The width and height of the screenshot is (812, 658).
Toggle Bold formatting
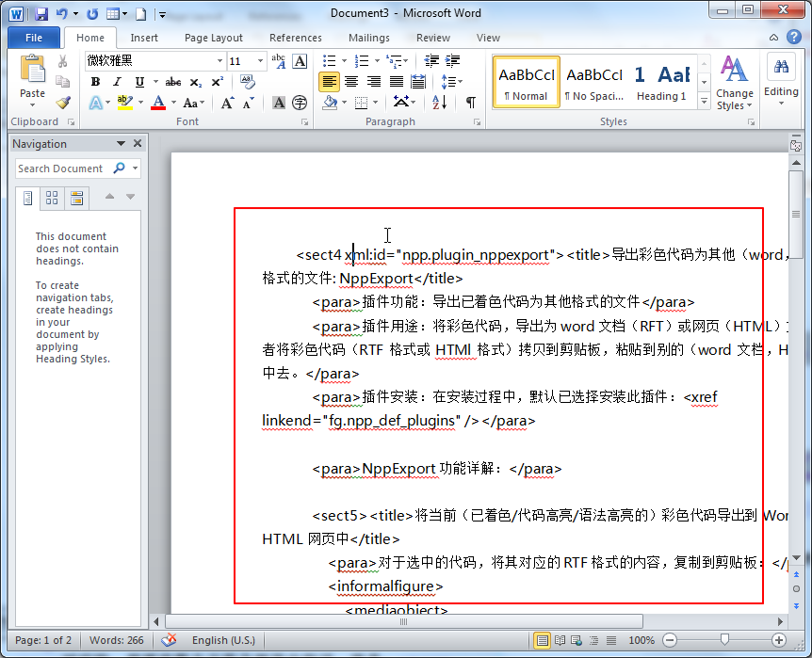(95, 82)
